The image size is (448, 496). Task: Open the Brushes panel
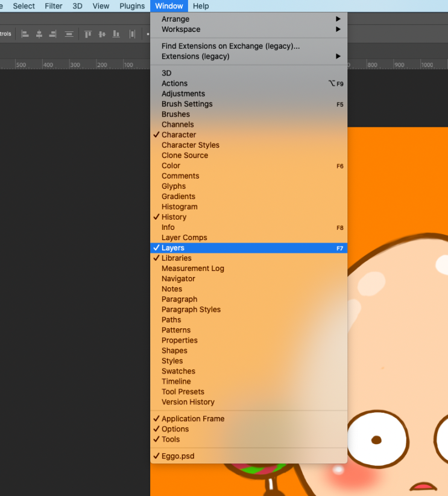pyautogui.click(x=248, y=114)
